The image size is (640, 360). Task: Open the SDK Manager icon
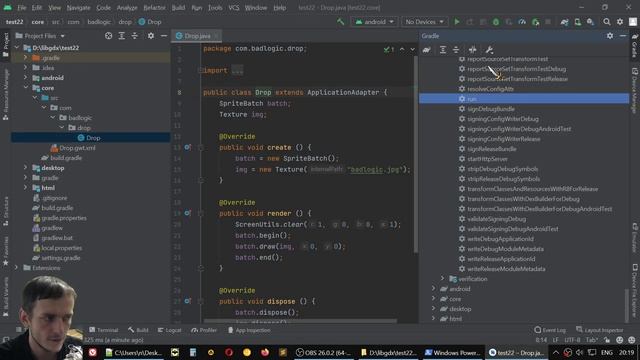[590, 22]
